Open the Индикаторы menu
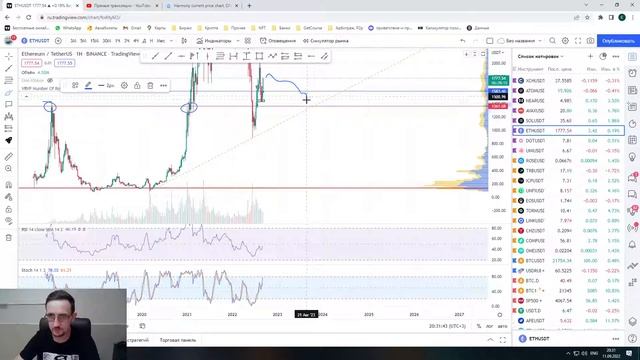This screenshot has height=360, width=640. coord(213,41)
